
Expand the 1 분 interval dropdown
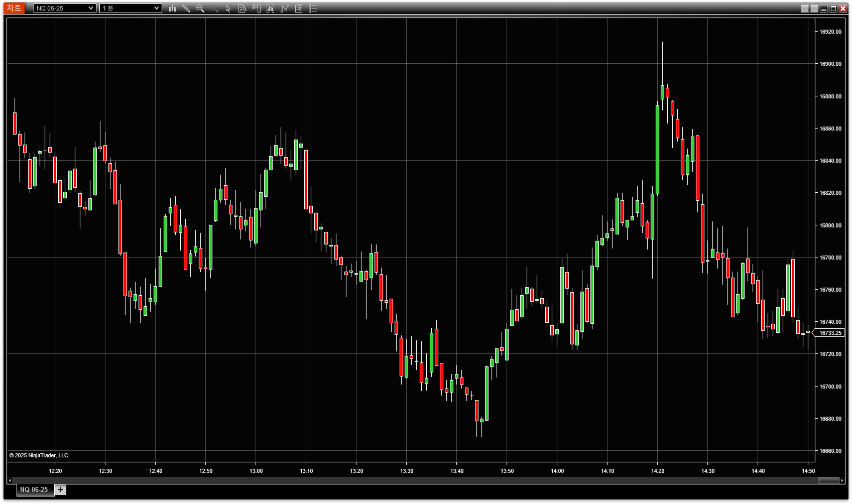click(131, 9)
